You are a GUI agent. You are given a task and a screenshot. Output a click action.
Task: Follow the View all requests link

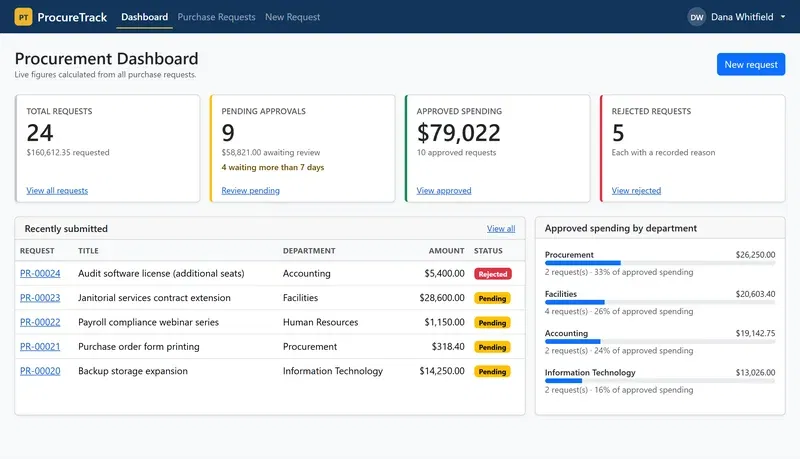57,190
